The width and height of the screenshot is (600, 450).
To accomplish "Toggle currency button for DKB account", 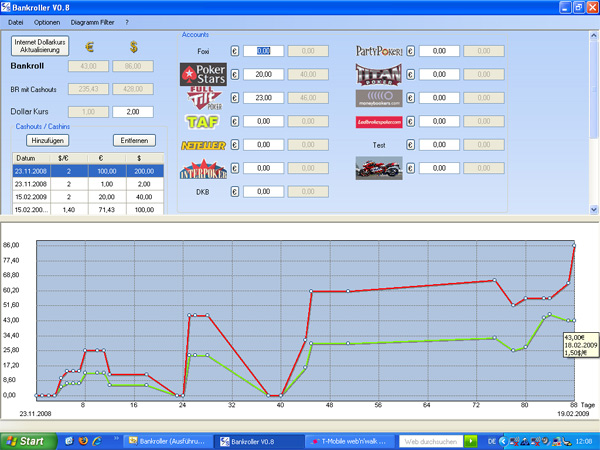I will [235, 191].
